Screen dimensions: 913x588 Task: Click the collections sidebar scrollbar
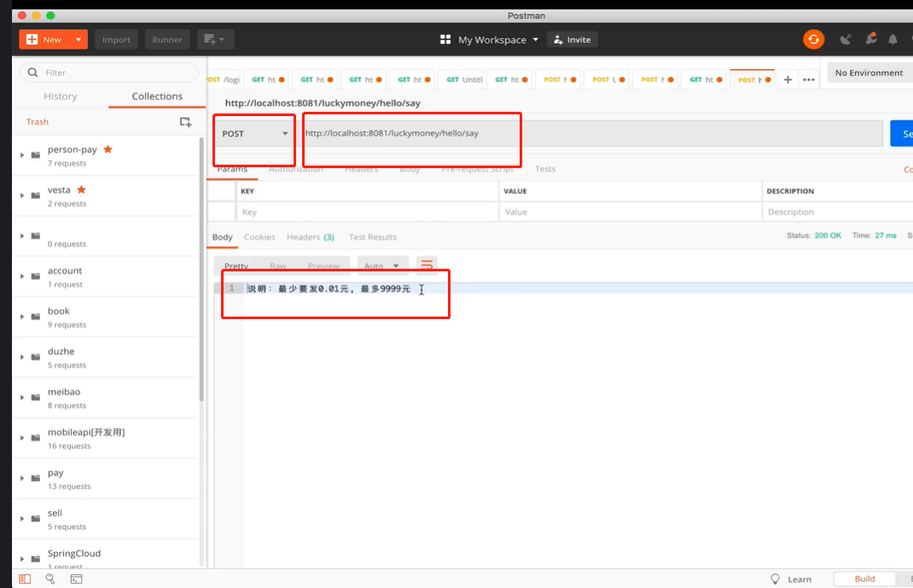click(x=201, y=270)
